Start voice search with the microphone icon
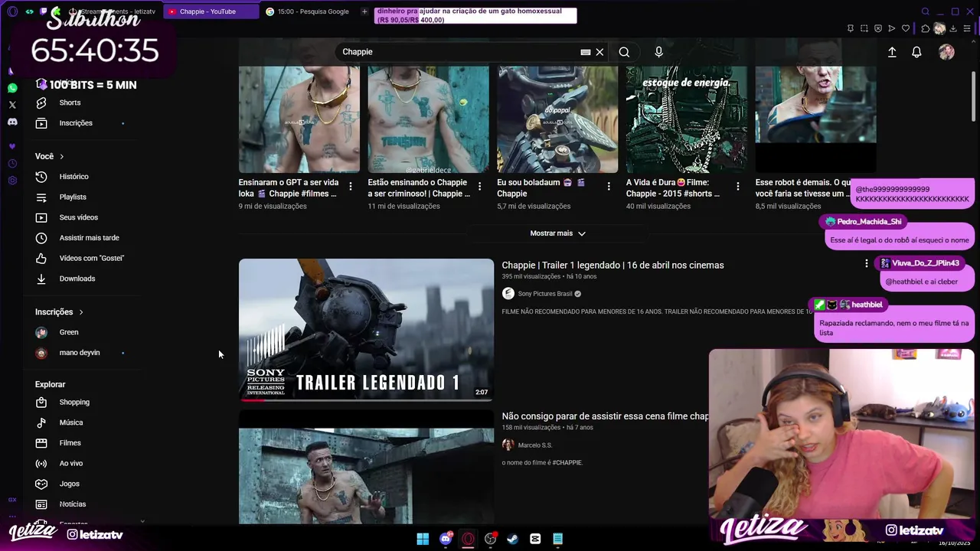This screenshot has width=980, height=551. click(x=658, y=52)
